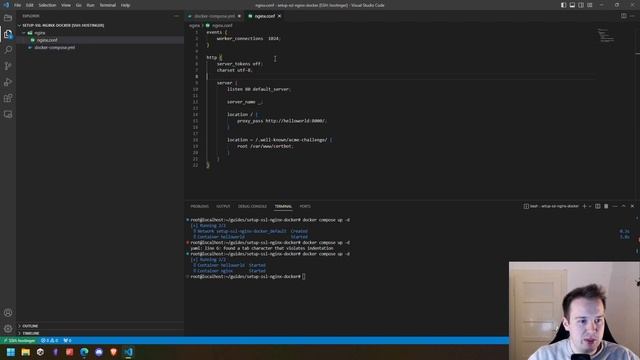Click the terminal prompt input line
The width and height of the screenshot is (640, 360).
(248, 277)
